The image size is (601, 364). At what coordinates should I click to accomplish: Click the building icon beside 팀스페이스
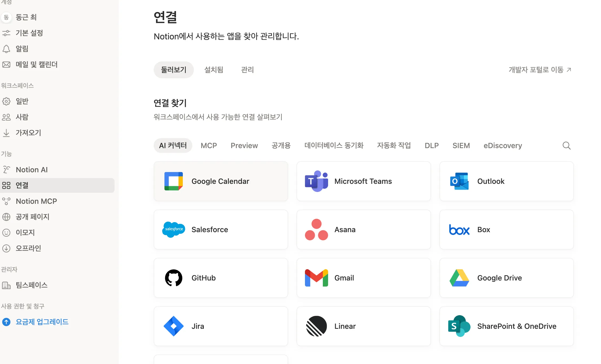pyautogui.click(x=6, y=285)
